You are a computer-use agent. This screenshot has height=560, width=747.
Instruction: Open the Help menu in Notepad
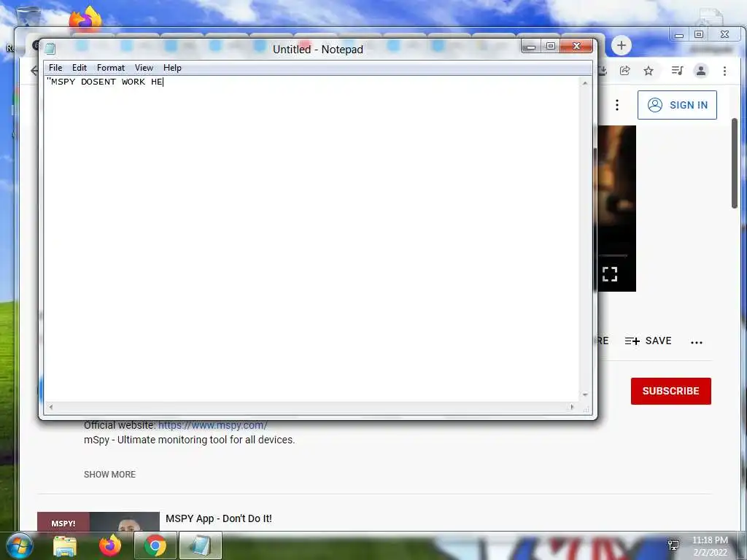[172, 68]
